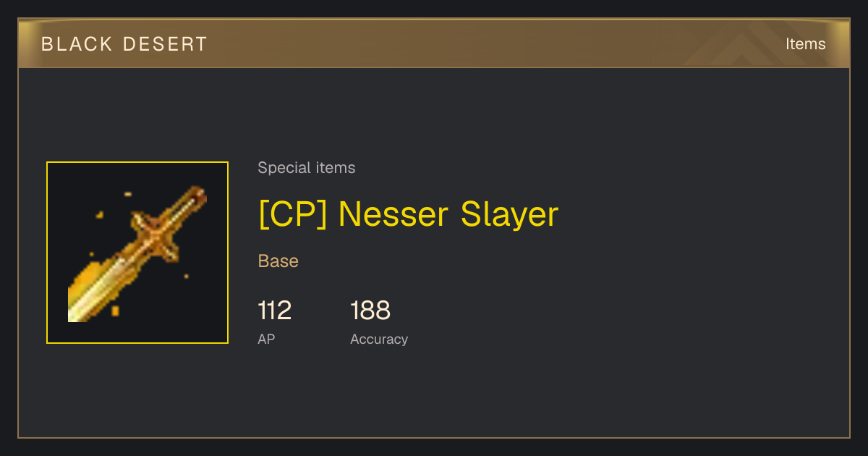The height and width of the screenshot is (456, 868).
Task: Click the gold header banner bar
Action: coord(434,43)
